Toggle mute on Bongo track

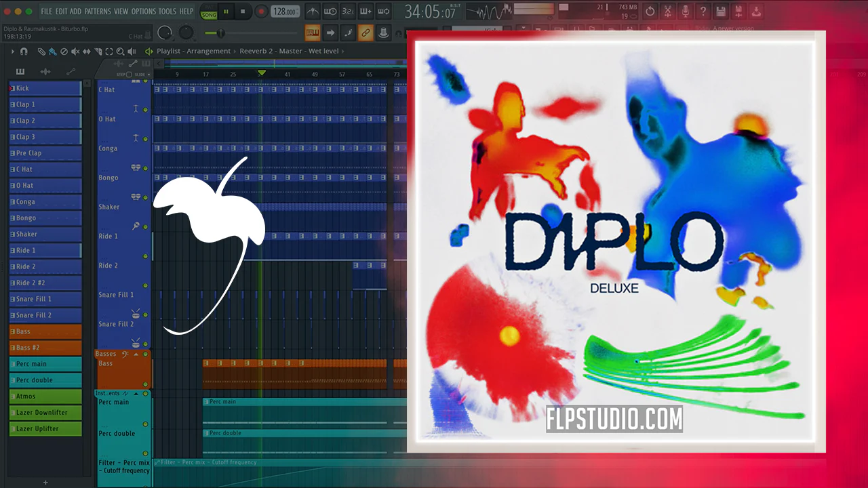(x=145, y=197)
